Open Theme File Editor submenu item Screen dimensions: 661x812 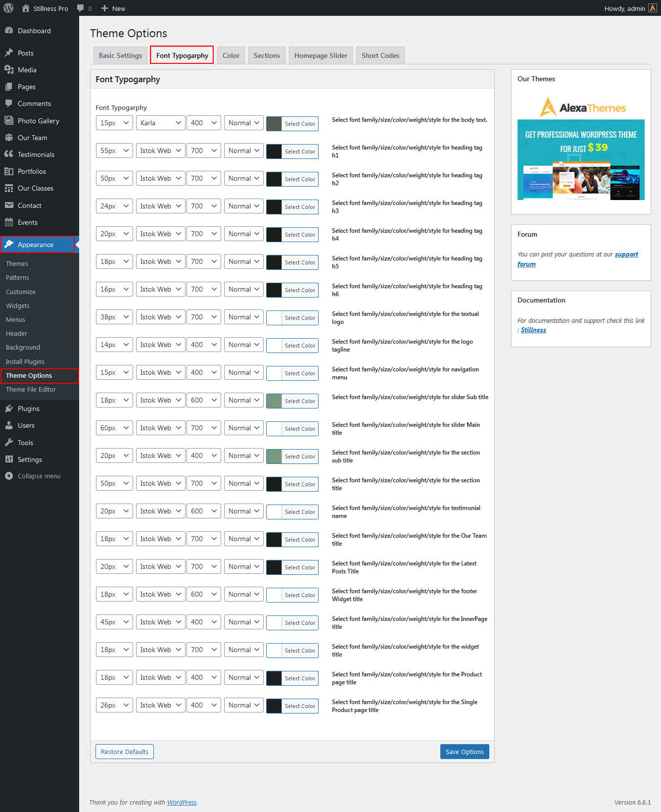click(x=31, y=389)
